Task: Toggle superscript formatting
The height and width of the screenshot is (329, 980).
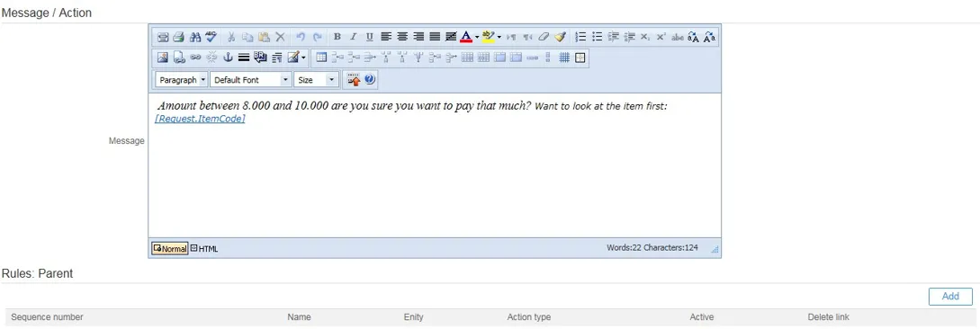Action: pyautogui.click(x=661, y=37)
